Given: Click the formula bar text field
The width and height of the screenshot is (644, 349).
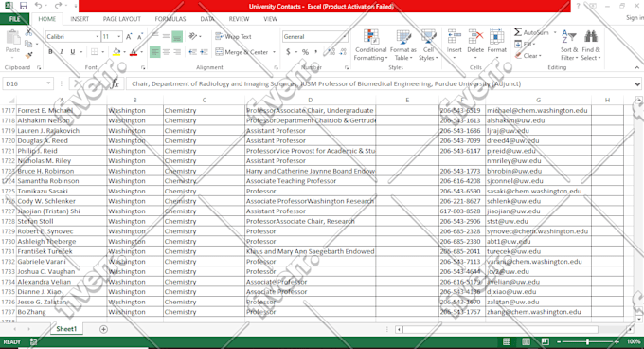Looking at the screenshot, I should pos(379,83).
